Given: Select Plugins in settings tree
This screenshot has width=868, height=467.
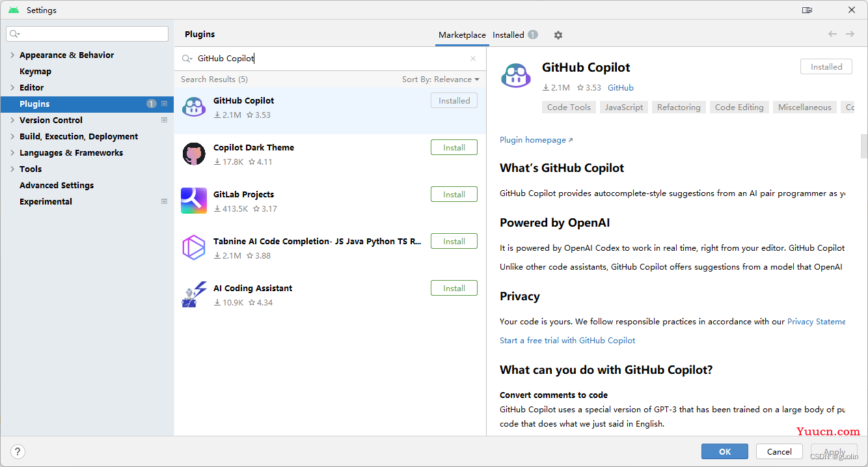Looking at the screenshot, I should coord(87,104).
